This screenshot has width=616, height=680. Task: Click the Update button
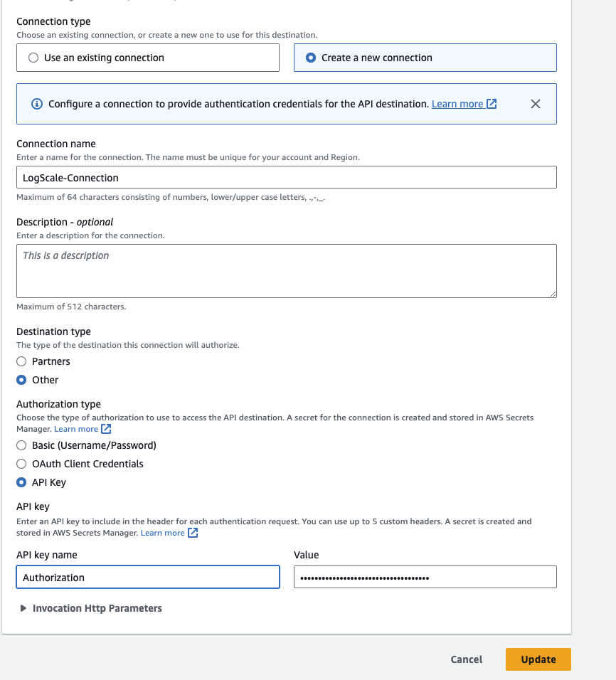[x=538, y=659]
